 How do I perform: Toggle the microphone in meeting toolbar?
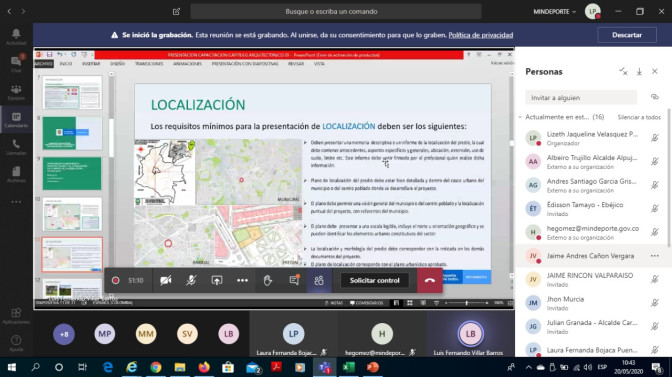[191, 280]
